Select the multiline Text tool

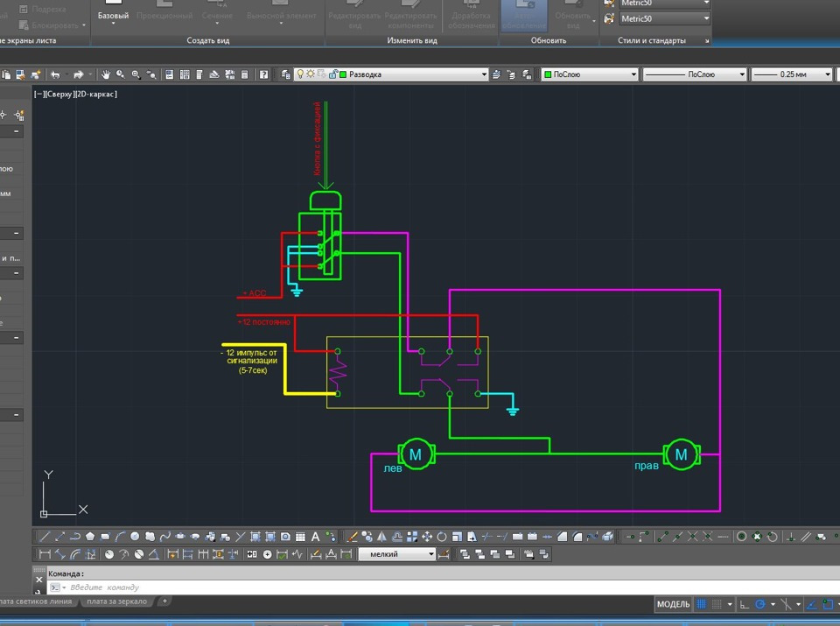tap(316, 537)
